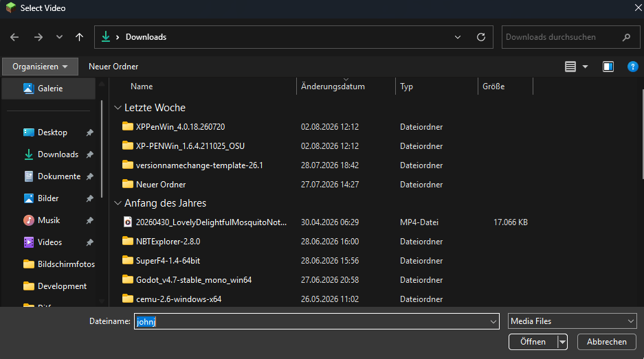This screenshot has width=644, height=359.
Task: Click the search magnifier icon
Action: (x=626, y=37)
